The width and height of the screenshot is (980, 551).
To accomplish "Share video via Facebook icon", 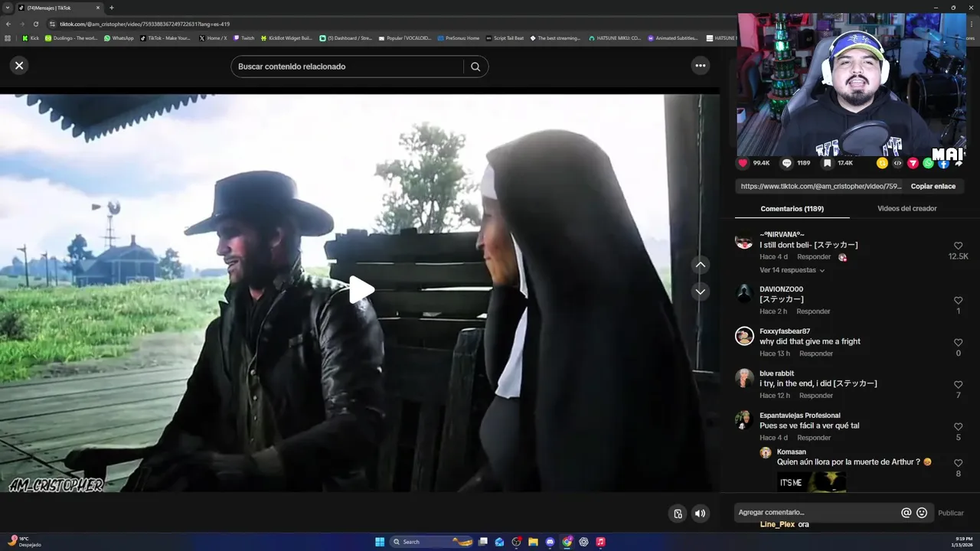I will tap(943, 164).
